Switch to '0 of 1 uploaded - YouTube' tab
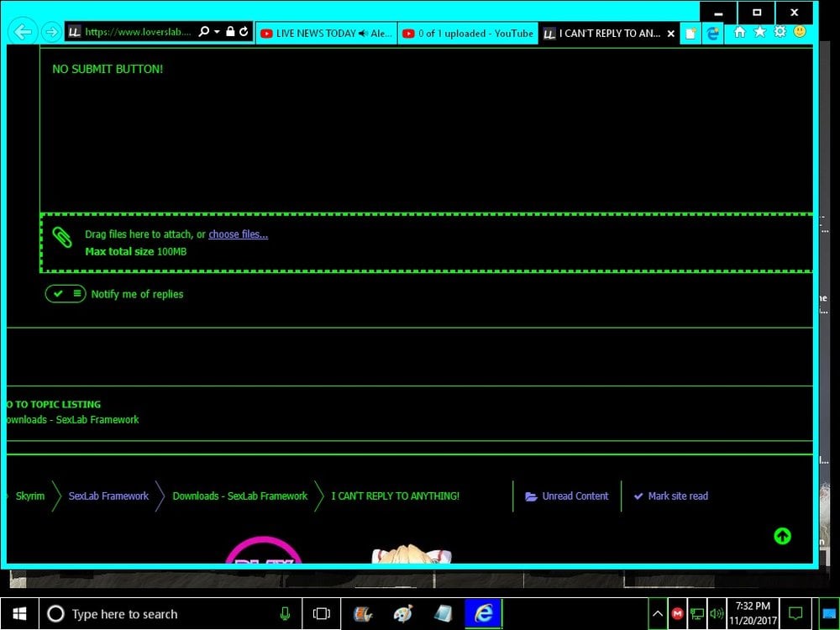 coord(468,34)
